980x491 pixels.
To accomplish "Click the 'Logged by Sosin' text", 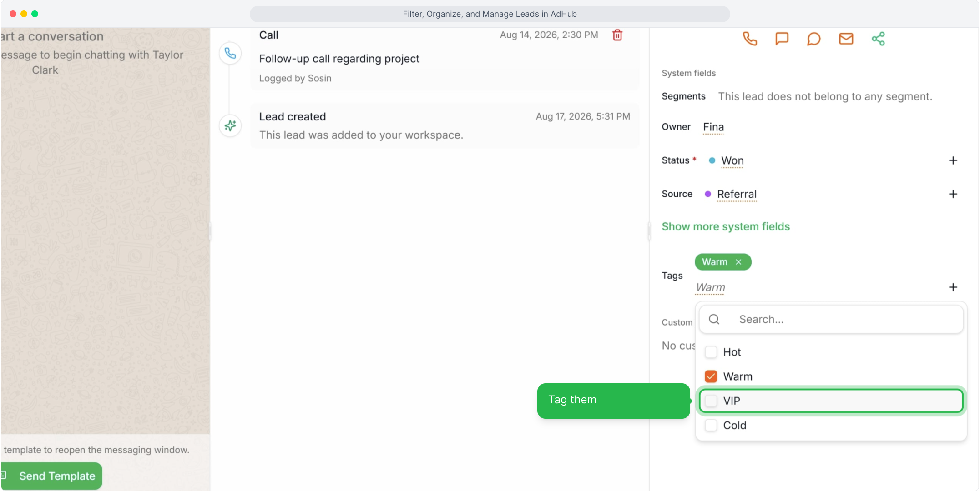I will pos(295,78).
